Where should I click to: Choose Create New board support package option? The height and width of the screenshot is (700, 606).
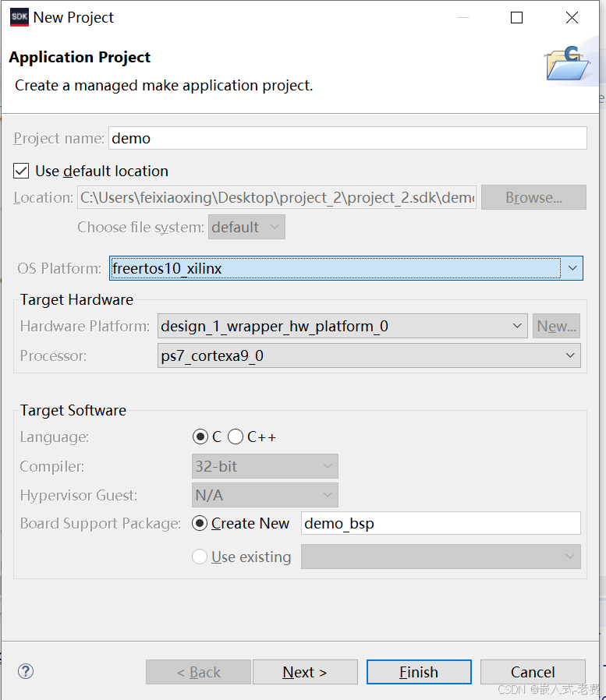pos(200,523)
